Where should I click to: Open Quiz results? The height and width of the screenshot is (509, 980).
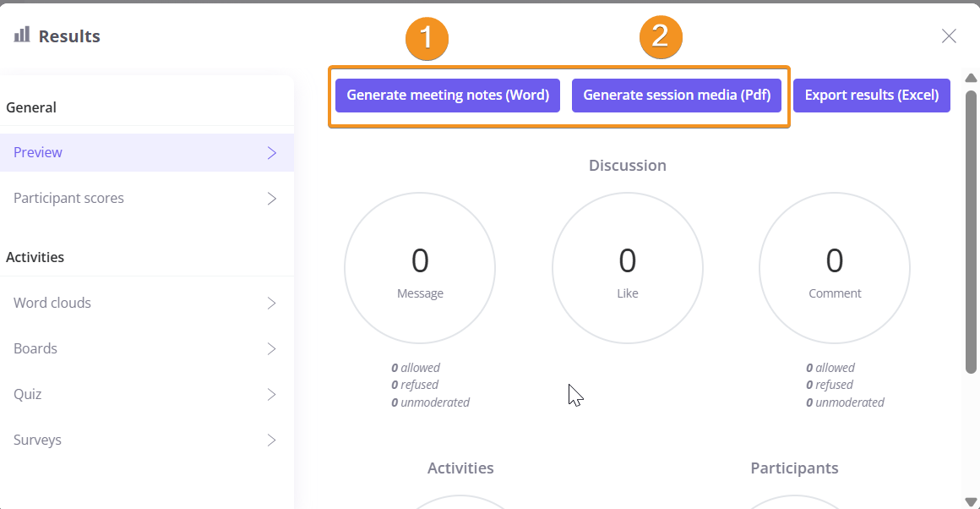click(27, 394)
